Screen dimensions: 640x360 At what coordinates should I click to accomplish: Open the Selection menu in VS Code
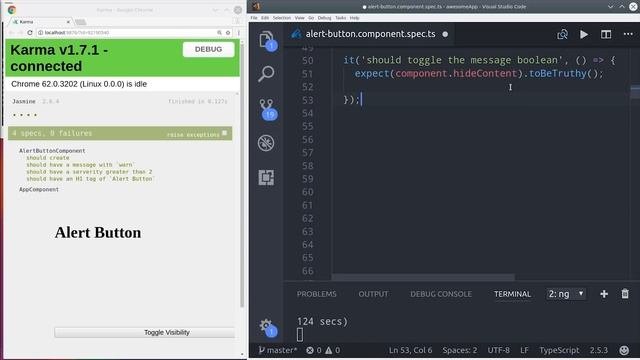(282, 18)
